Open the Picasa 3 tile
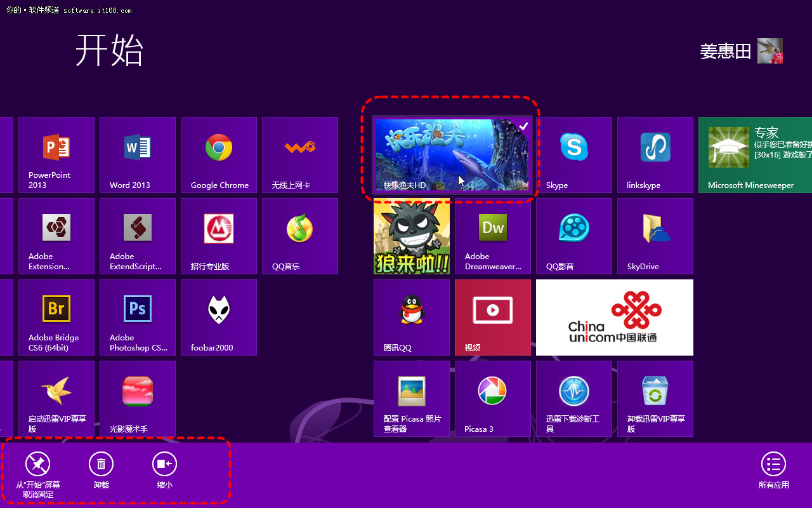This screenshot has height=508, width=812. click(x=493, y=398)
